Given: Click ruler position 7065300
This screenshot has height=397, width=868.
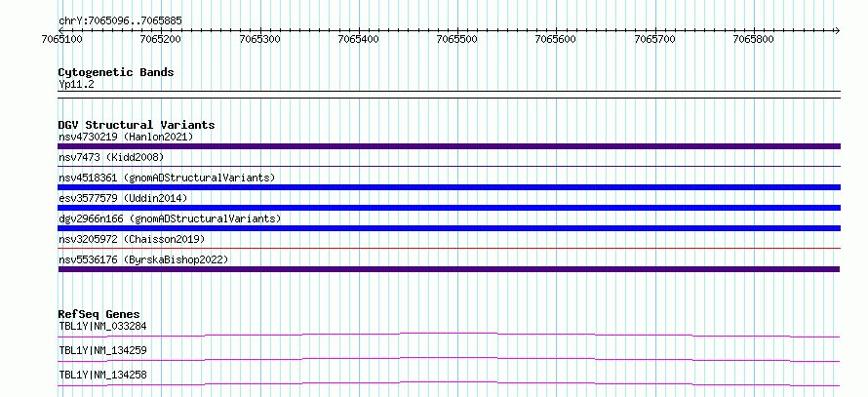Looking at the screenshot, I should coord(259,39).
